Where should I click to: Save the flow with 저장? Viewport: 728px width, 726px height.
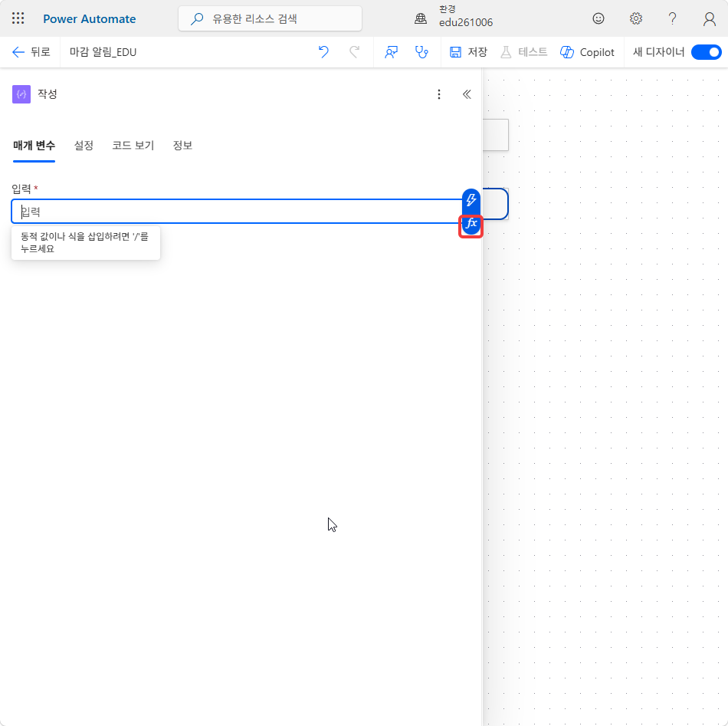(468, 52)
